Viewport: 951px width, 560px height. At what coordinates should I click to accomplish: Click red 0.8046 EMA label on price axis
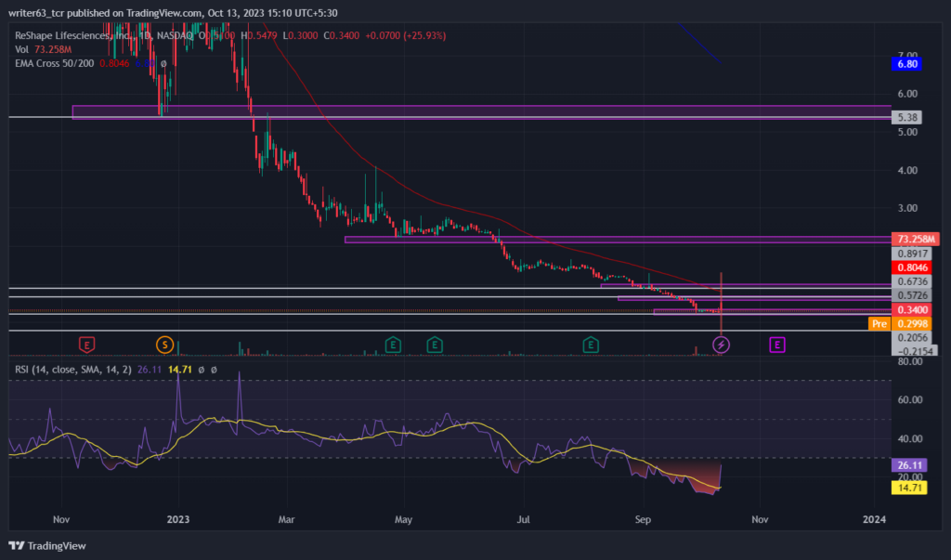click(912, 267)
